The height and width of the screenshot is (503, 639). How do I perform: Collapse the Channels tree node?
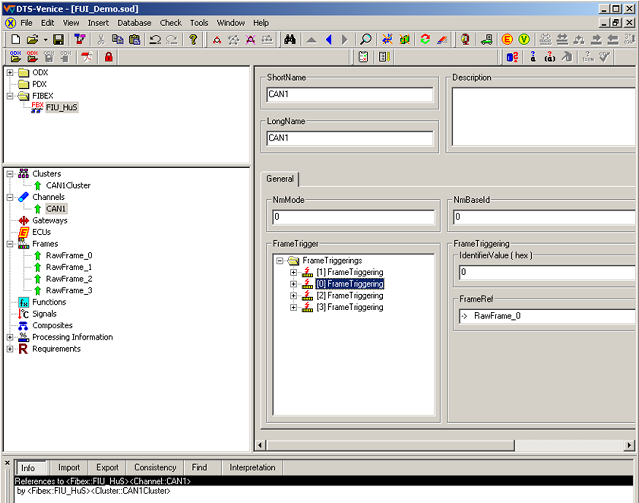(10, 197)
